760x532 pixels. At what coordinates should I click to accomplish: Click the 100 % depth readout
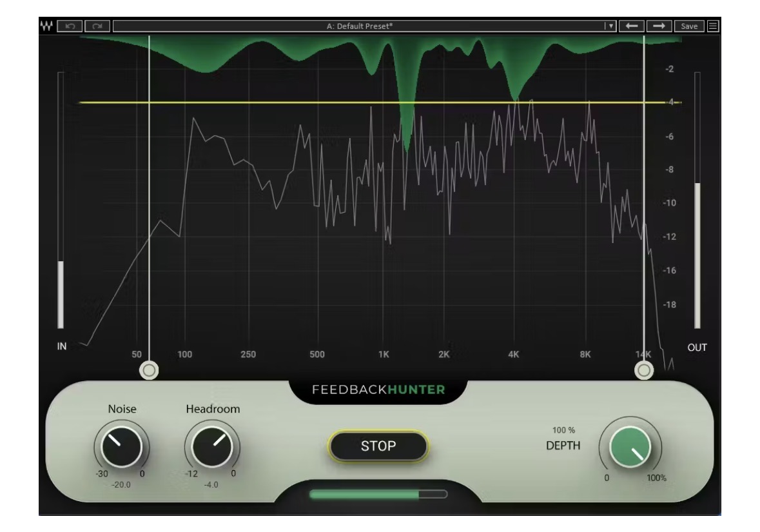[x=563, y=430]
